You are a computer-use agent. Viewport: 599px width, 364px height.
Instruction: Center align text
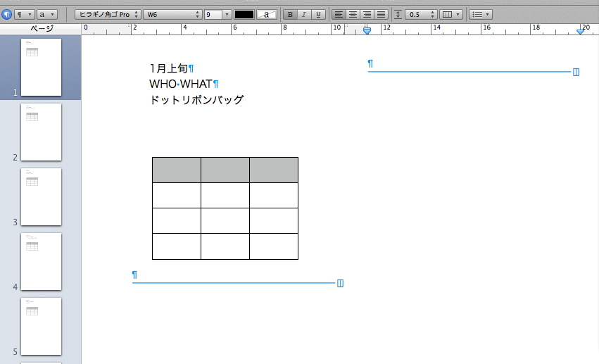(x=353, y=15)
